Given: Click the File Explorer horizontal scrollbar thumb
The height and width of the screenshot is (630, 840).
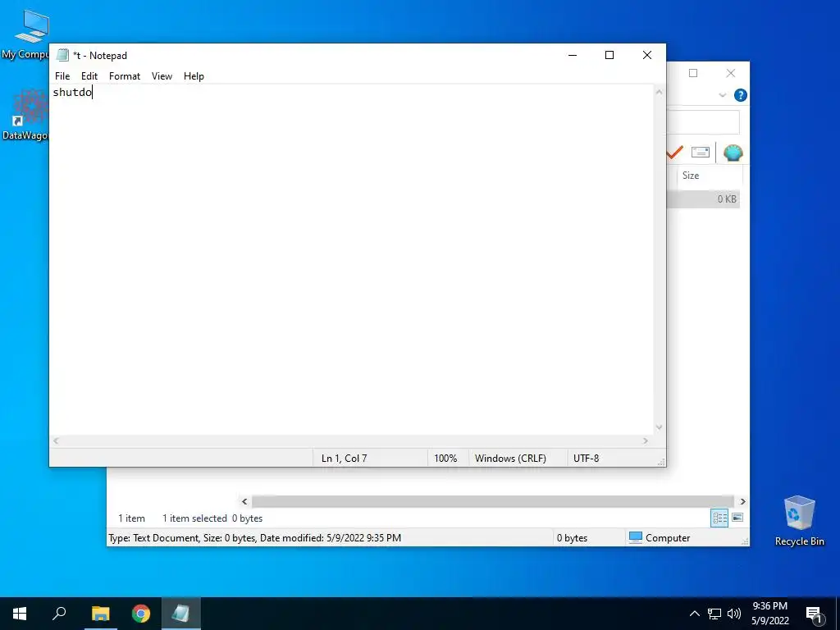Looking at the screenshot, I should (x=493, y=502).
